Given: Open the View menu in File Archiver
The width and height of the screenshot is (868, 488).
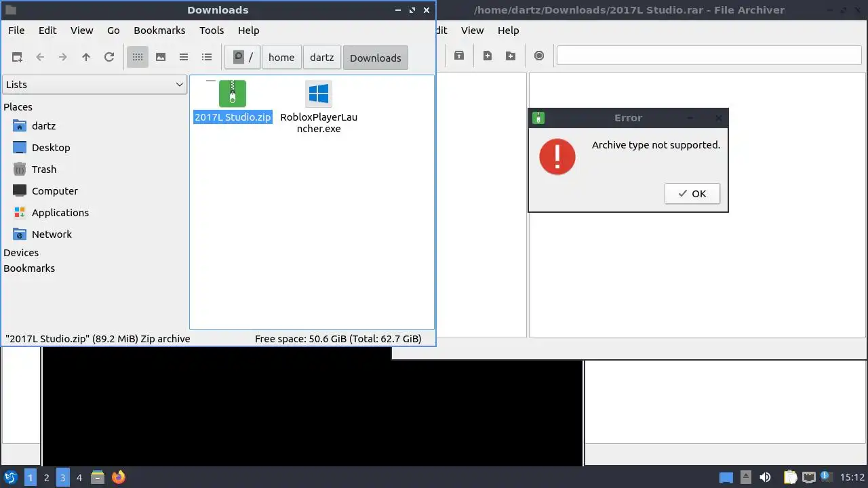Looking at the screenshot, I should [473, 30].
